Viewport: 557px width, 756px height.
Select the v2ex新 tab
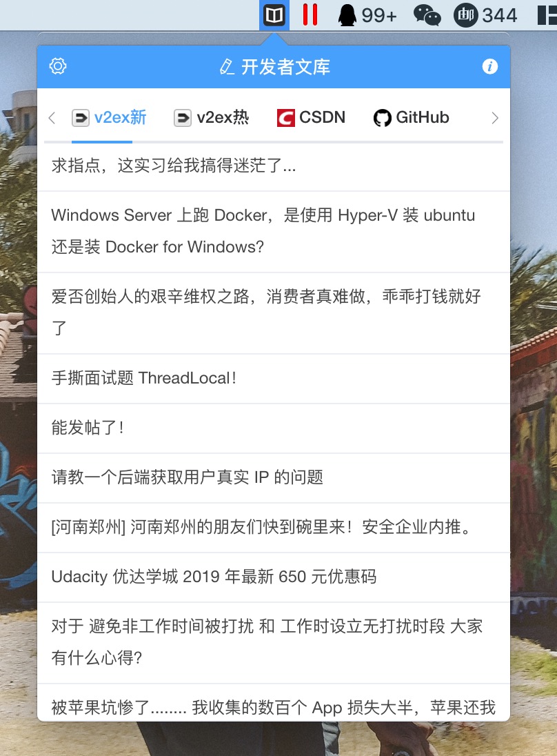tap(109, 117)
